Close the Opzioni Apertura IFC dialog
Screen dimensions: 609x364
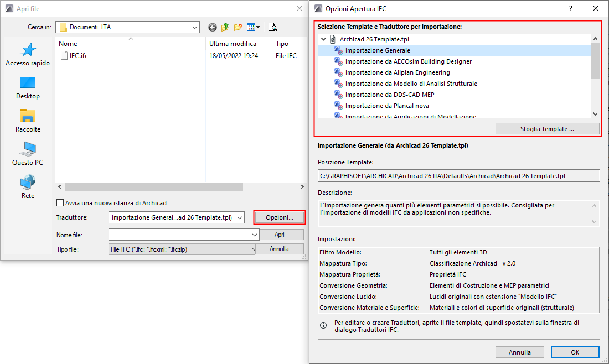click(x=595, y=8)
